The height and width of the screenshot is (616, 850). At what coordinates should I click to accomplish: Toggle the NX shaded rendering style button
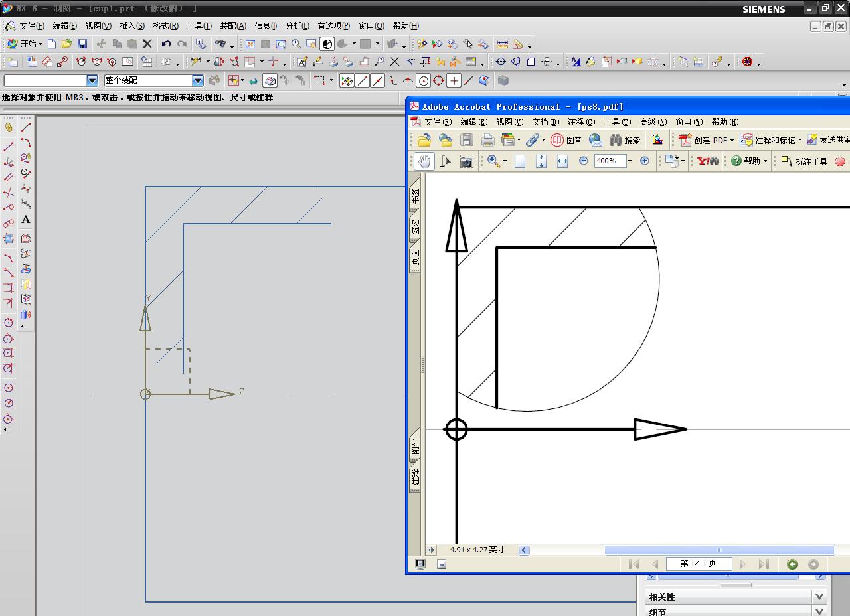pos(327,44)
